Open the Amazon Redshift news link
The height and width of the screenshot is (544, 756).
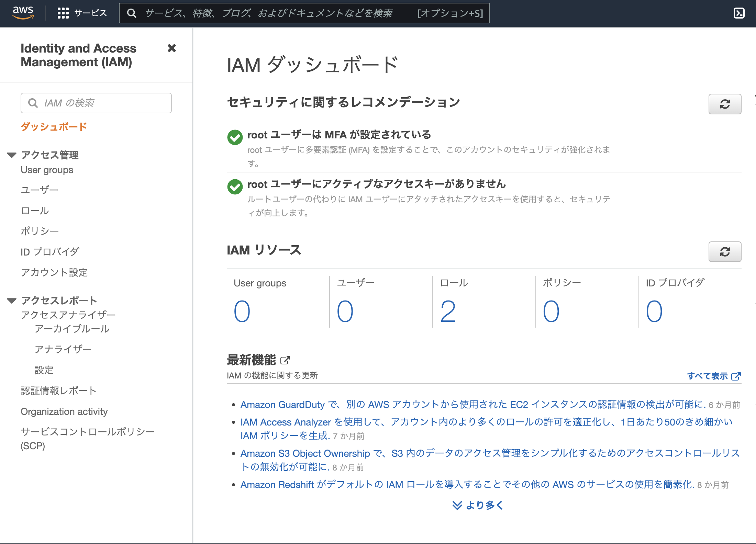[x=467, y=485]
